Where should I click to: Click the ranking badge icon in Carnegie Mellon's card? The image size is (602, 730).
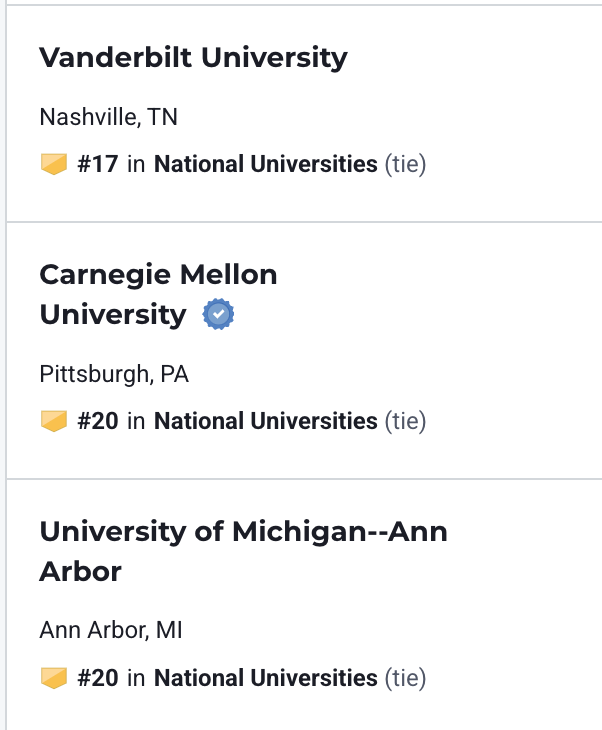click(54, 422)
